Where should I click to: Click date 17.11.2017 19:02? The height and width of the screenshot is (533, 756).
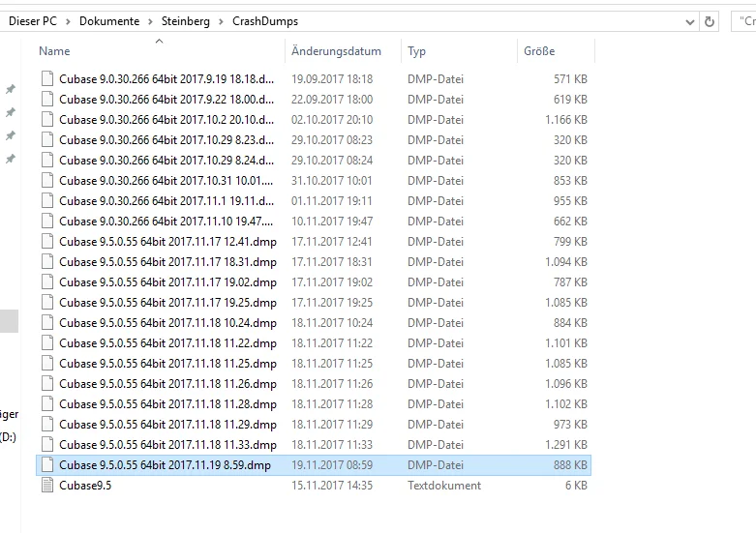click(332, 281)
